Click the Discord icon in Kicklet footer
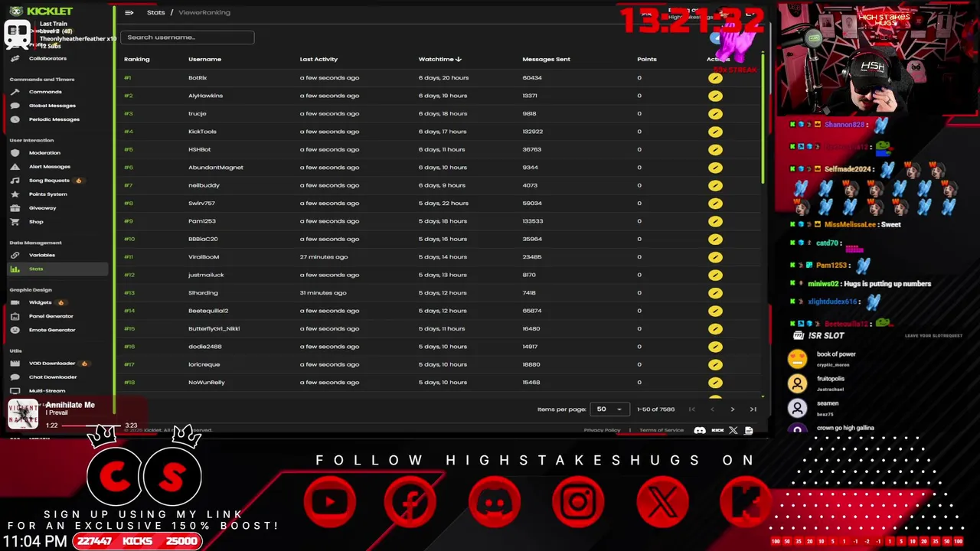The image size is (980, 551). point(700,430)
